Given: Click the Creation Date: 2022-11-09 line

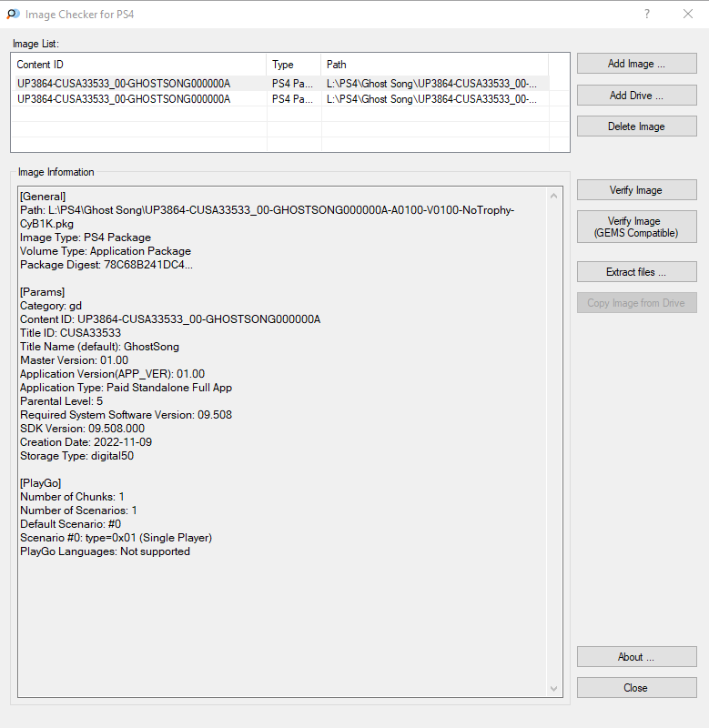Looking at the screenshot, I should pyautogui.click(x=86, y=442).
